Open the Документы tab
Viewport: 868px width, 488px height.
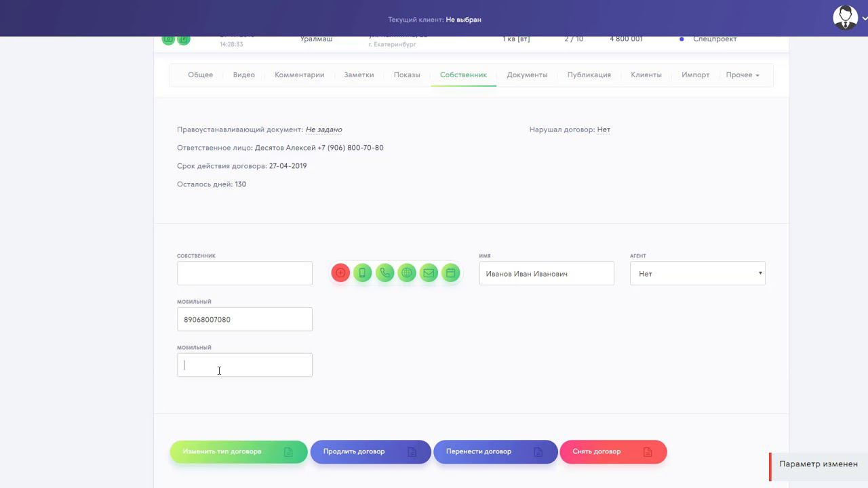coord(527,75)
